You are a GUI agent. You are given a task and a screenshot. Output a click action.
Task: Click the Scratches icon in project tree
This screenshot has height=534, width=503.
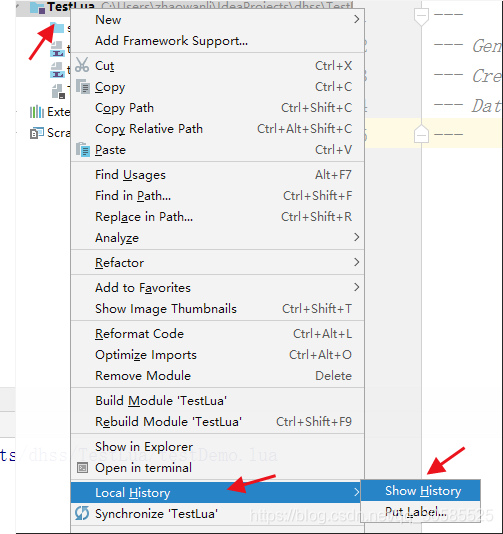[37, 133]
